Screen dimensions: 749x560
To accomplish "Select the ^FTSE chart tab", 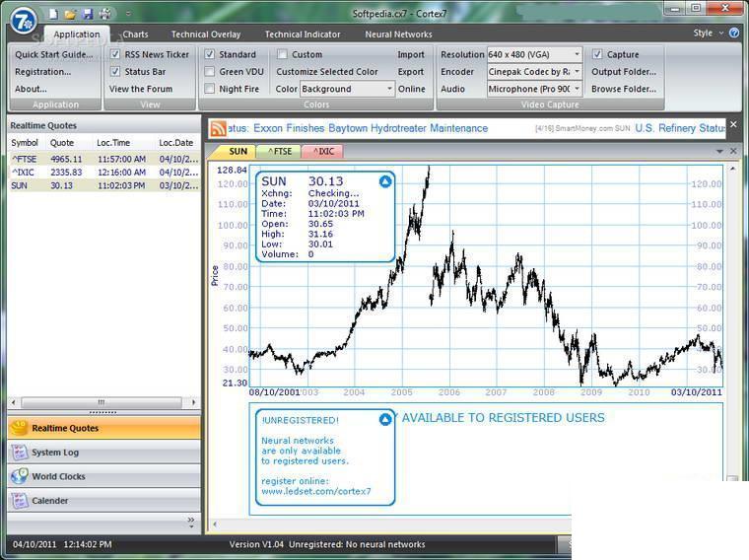I will tap(279, 152).
